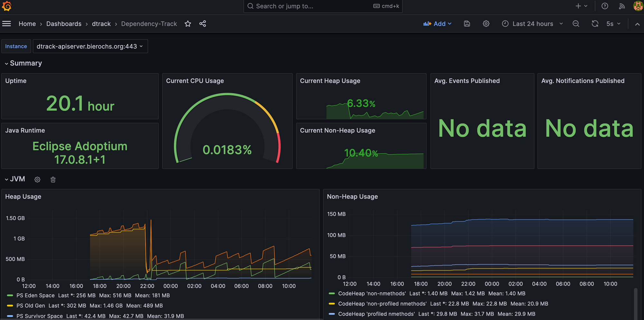Open the Instance variable dropdown
This screenshot has width=644, height=320.
[x=90, y=46]
